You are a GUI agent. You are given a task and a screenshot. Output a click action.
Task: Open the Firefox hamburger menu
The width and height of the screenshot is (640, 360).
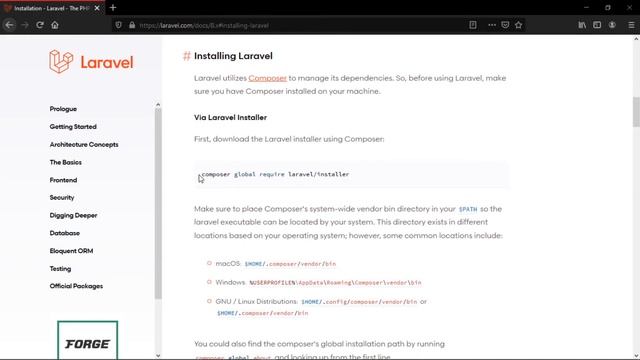pos(631,25)
